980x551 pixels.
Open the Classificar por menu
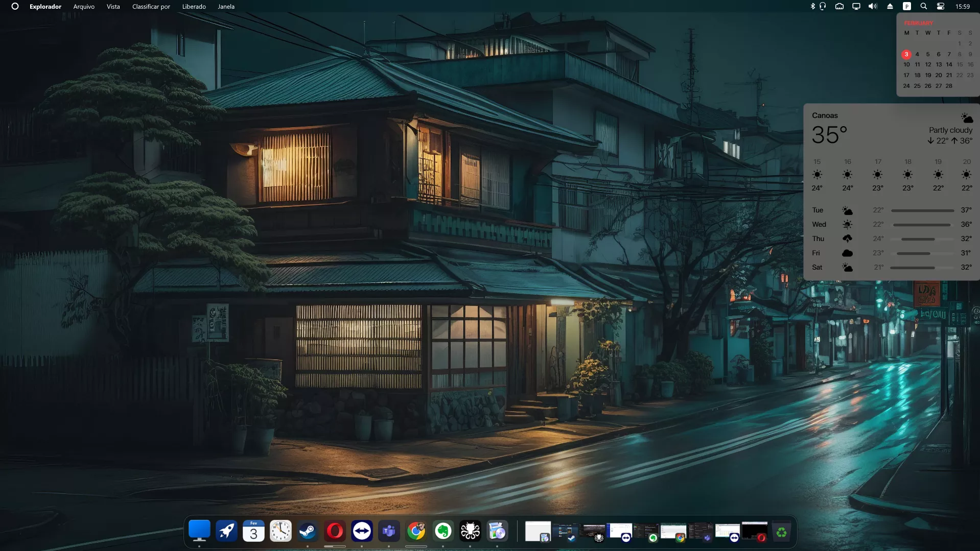point(151,7)
